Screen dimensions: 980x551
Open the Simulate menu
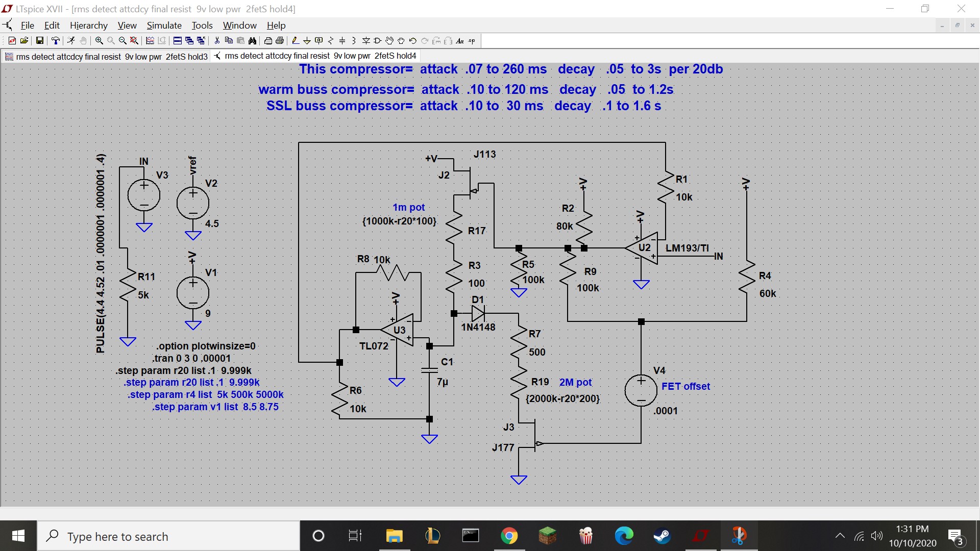pyautogui.click(x=164, y=26)
